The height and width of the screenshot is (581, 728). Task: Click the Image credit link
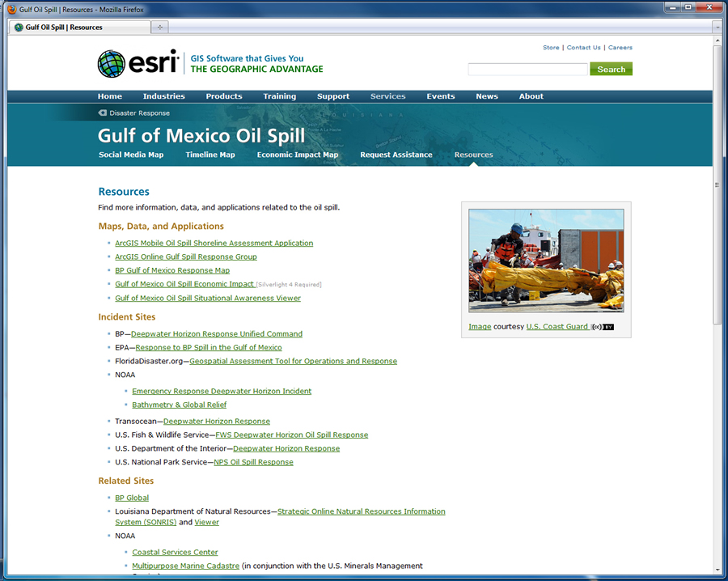click(480, 326)
